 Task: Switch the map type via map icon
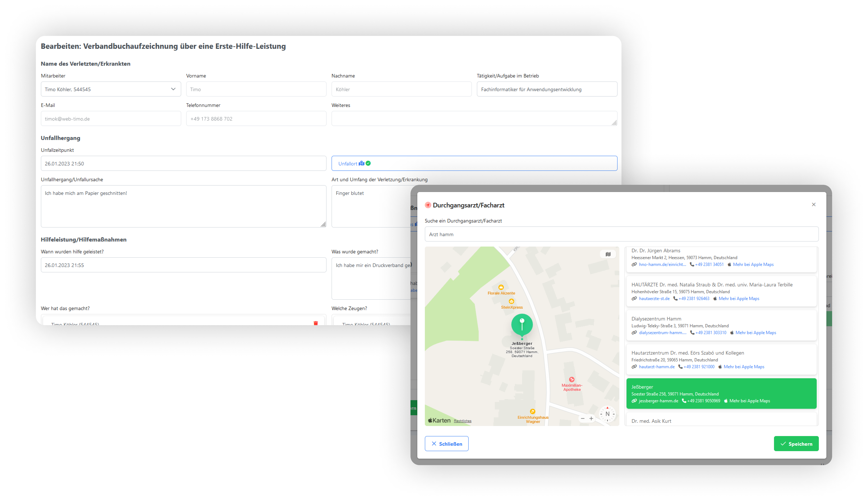(x=608, y=254)
